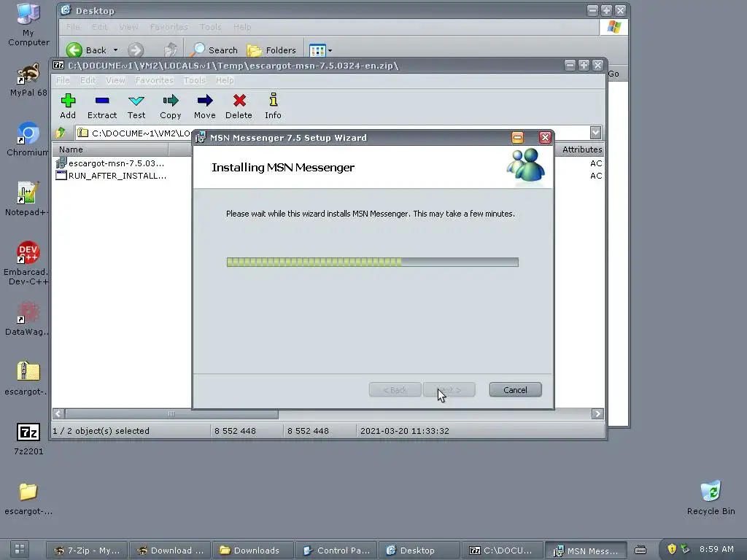Click 7-Zip horizontal scrollbar right arrow

(597, 414)
